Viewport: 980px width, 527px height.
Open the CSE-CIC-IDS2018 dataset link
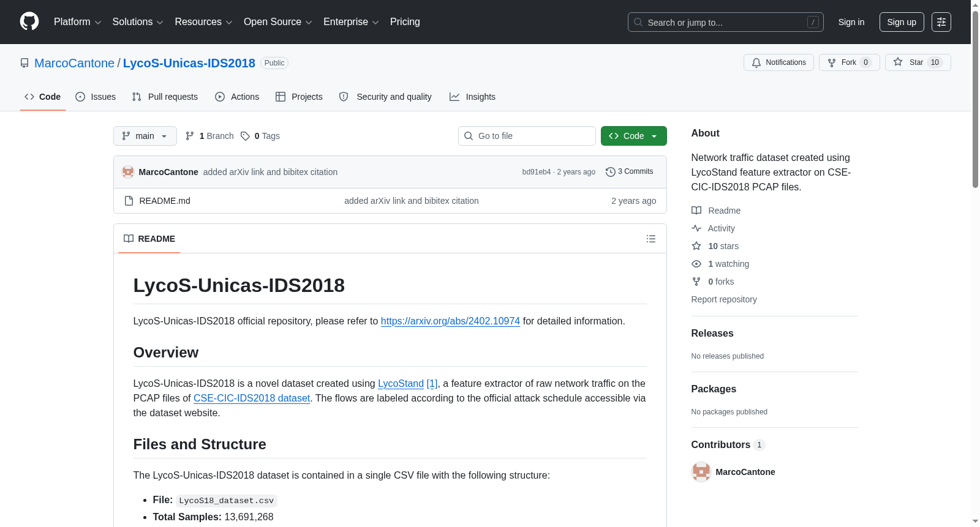point(252,398)
